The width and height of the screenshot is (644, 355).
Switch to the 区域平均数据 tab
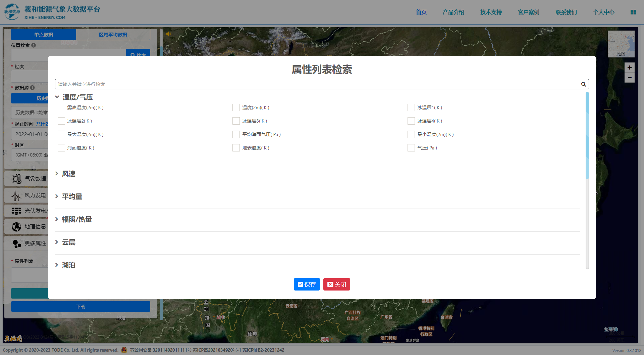[113, 35]
